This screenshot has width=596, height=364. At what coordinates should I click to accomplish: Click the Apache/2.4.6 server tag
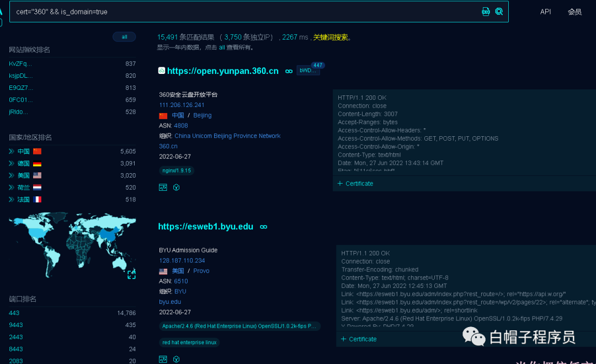pos(239,326)
